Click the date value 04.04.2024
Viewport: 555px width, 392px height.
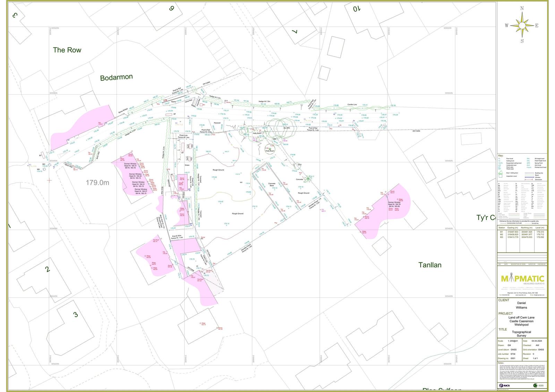[x=537, y=341]
